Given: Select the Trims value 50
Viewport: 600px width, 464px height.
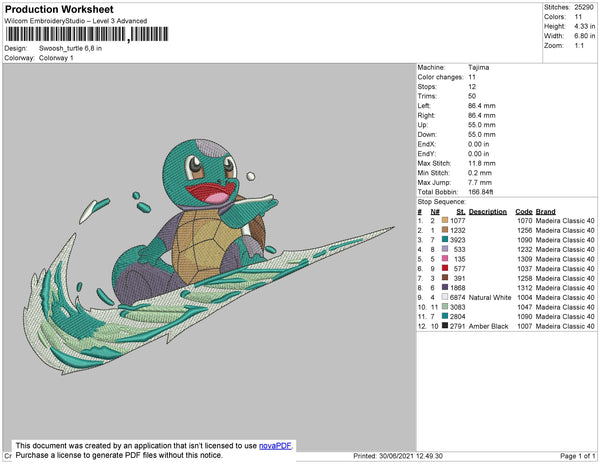Looking at the screenshot, I should pos(472,96).
